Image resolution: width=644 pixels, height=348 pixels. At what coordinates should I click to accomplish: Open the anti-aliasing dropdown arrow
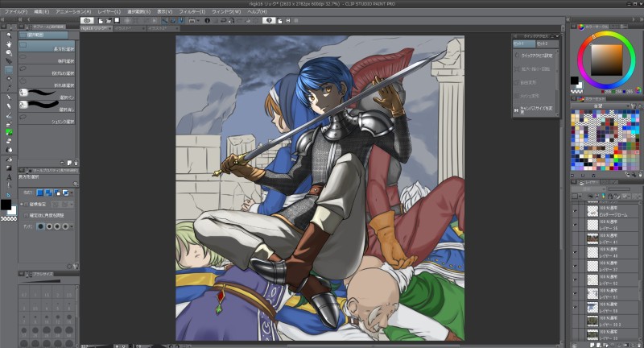pos(72,226)
